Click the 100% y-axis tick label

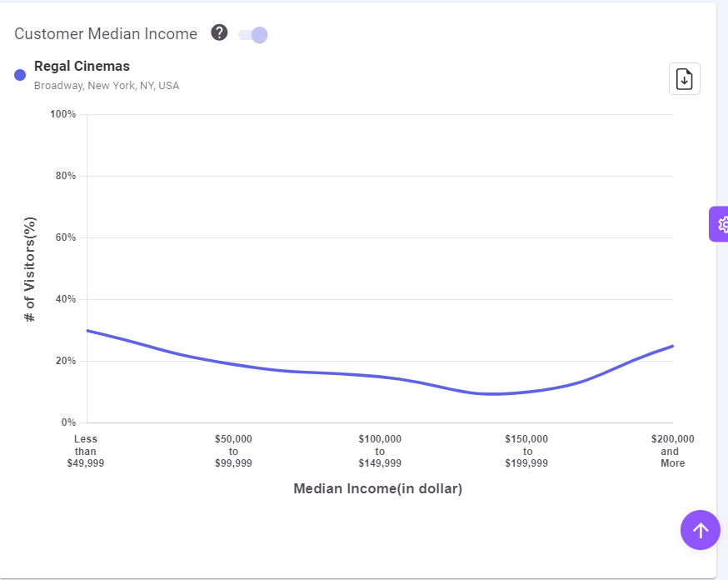tap(63, 114)
